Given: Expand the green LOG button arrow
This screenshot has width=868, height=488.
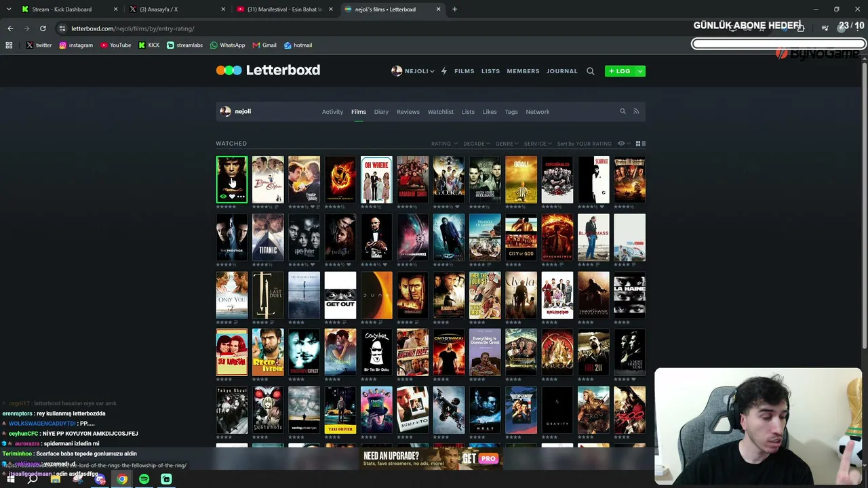Looking at the screenshot, I should point(640,71).
